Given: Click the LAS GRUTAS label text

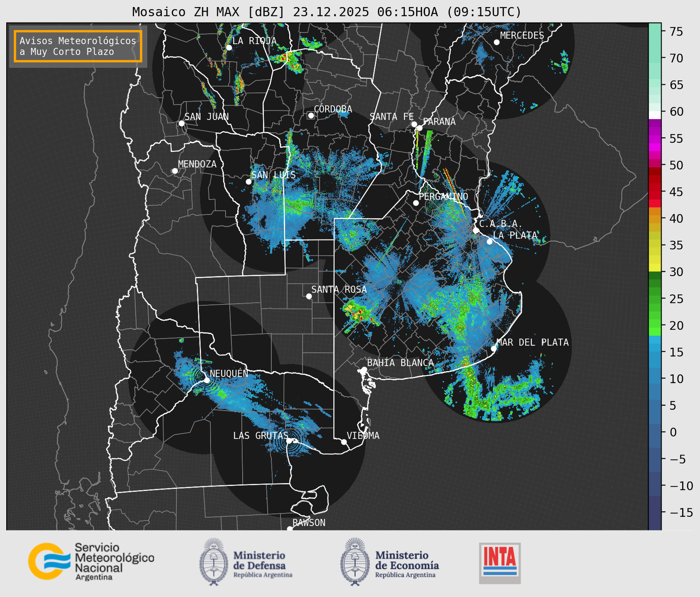Looking at the screenshot, I should 261,436.
